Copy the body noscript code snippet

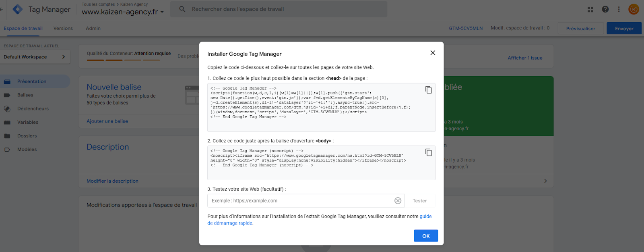[429, 152]
